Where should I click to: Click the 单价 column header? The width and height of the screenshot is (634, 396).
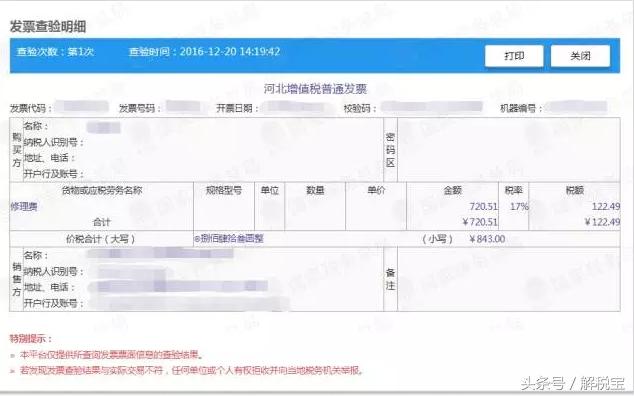[376, 190]
